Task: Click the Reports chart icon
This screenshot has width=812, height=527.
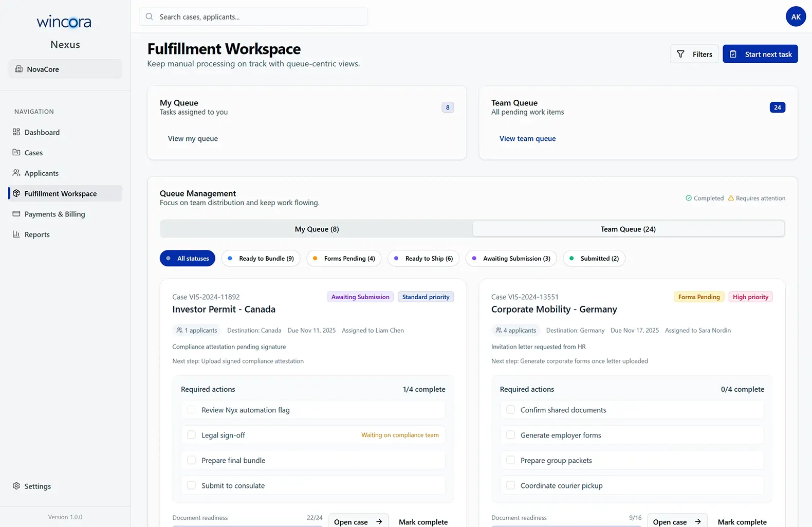Action: [x=16, y=234]
